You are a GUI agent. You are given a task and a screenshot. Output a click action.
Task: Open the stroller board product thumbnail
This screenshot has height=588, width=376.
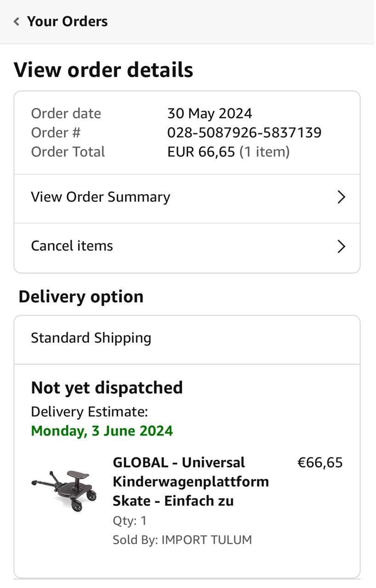pos(65,490)
